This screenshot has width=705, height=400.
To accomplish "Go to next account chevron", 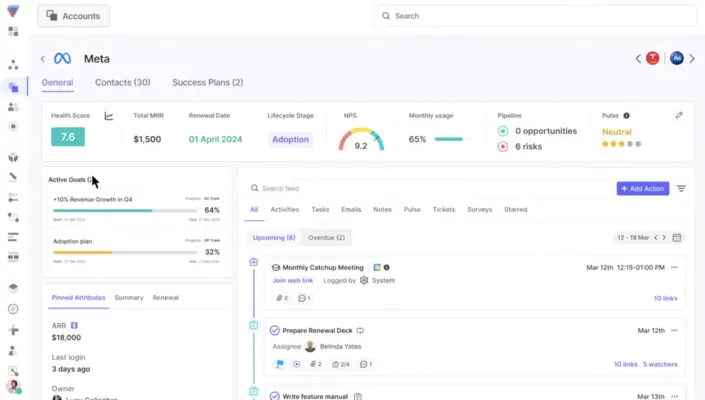I will pos(692,58).
